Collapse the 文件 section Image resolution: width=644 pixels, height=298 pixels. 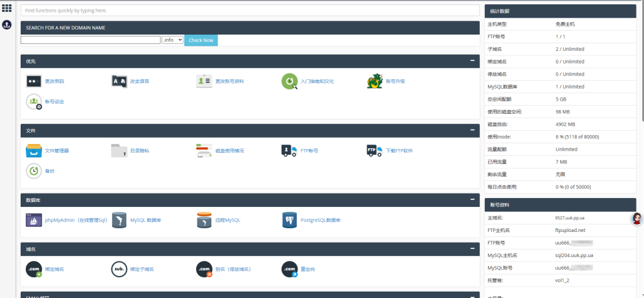(x=472, y=130)
